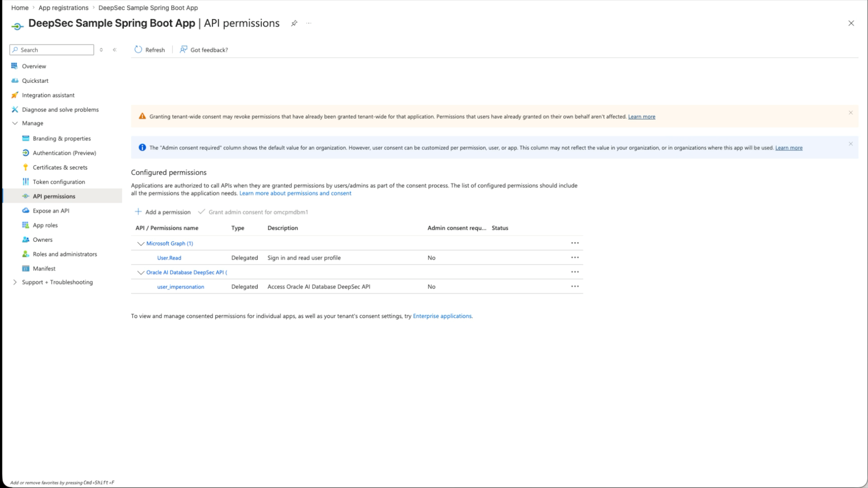
Task: Click the API permissions sidebar icon
Action: [25, 196]
